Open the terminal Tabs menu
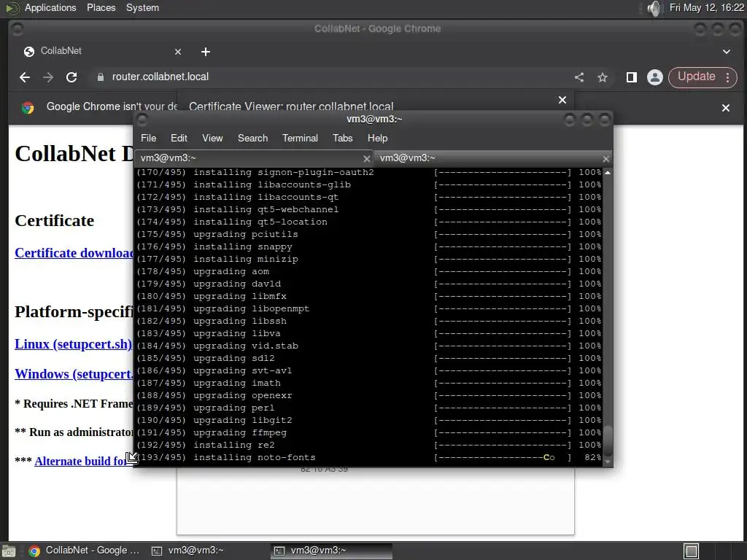Screen dimensions: 747x560 pos(343,138)
